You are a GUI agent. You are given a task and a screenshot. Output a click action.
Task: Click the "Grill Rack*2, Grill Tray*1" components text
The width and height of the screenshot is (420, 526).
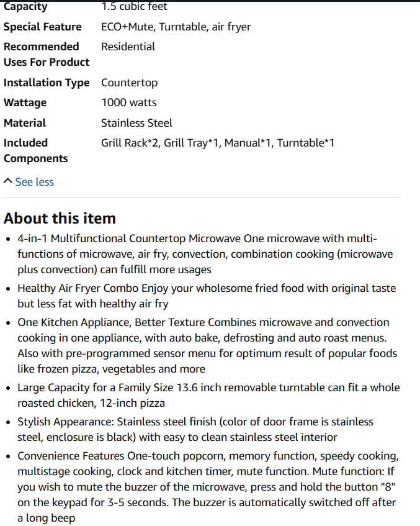(x=160, y=143)
